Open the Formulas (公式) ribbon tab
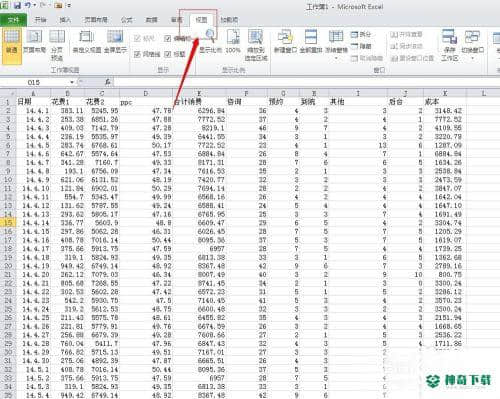 point(127,20)
